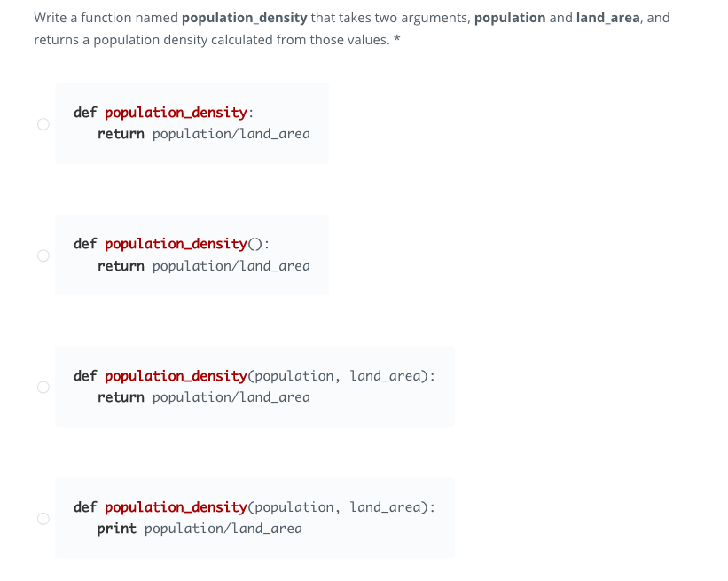Select the radio for def population_density: without parentheses
Screen dimensions: 728x581
coord(43,124)
